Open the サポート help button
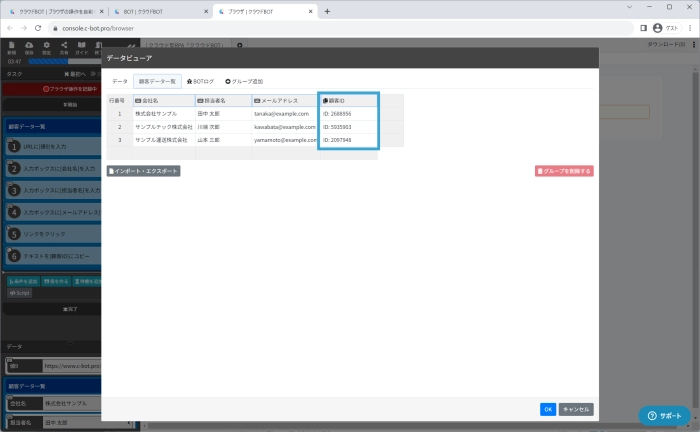The image size is (700, 432). click(x=664, y=415)
